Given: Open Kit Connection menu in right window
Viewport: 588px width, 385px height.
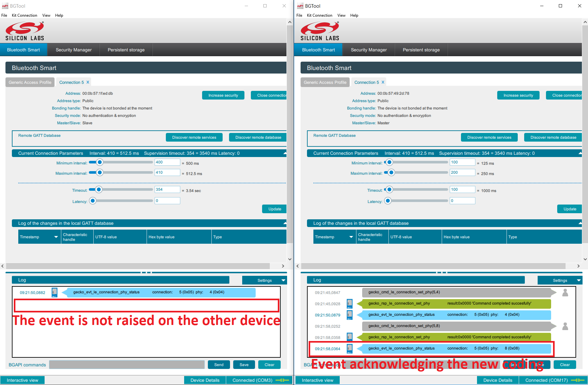Looking at the screenshot, I should (320, 15).
